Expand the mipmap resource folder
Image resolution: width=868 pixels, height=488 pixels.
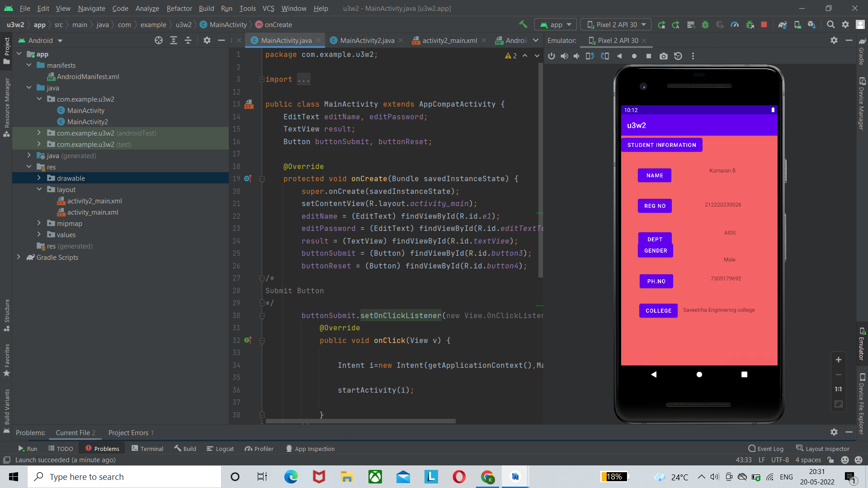point(39,223)
